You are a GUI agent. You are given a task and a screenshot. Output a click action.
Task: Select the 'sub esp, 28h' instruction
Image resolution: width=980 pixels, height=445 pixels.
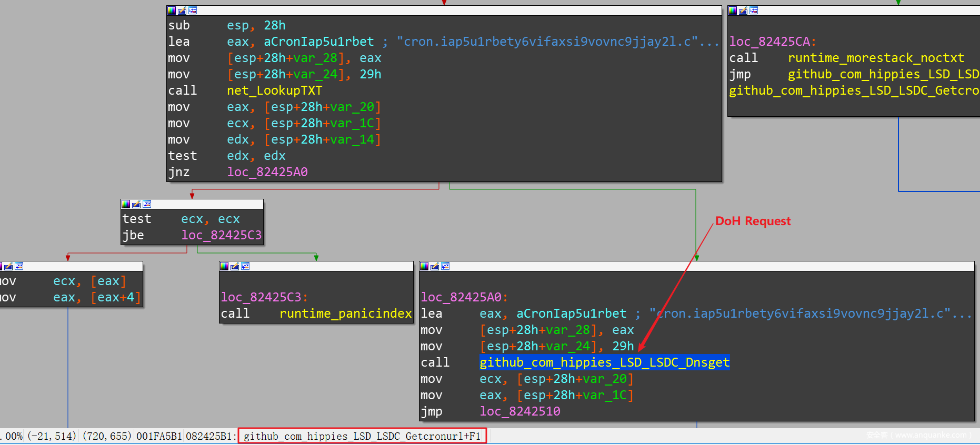pyautogui.click(x=227, y=25)
